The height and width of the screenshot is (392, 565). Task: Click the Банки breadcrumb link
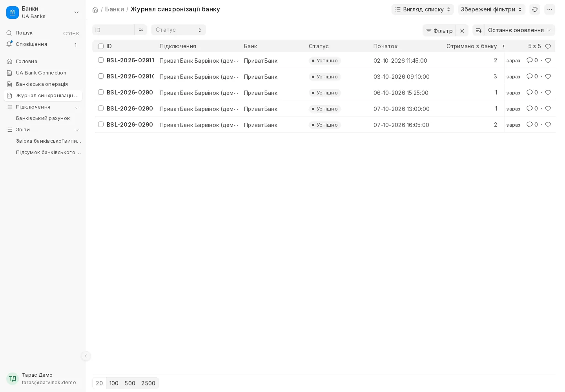point(115,9)
